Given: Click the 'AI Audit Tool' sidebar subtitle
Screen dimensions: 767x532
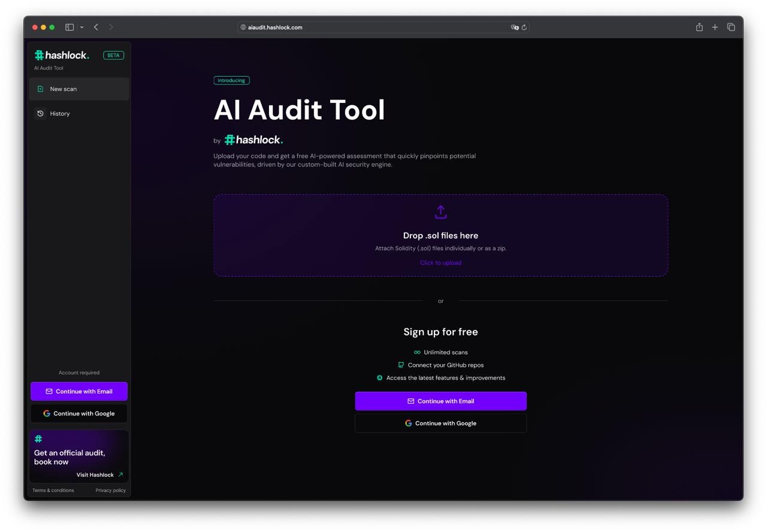Looking at the screenshot, I should click(x=49, y=68).
